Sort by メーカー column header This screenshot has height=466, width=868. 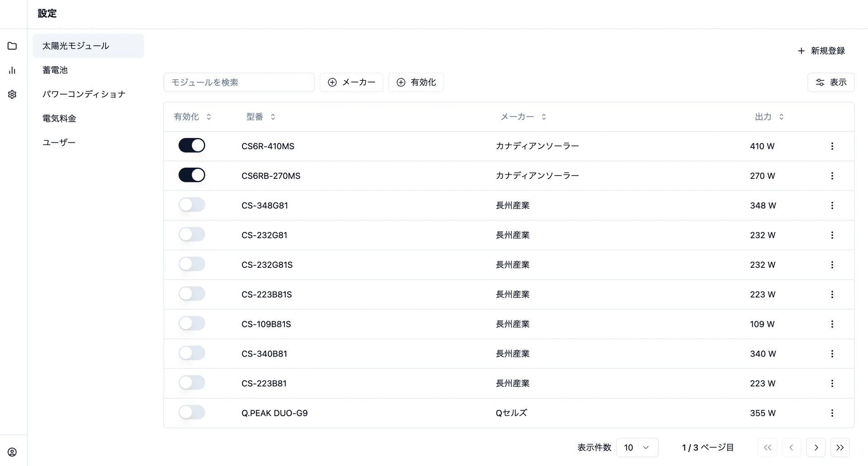(524, 117)
